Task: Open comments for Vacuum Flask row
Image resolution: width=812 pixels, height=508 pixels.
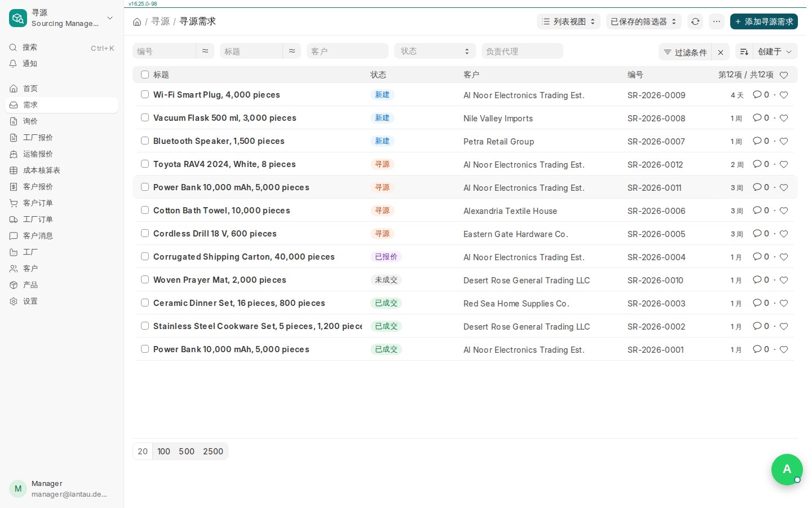Action: coord(761,118)
